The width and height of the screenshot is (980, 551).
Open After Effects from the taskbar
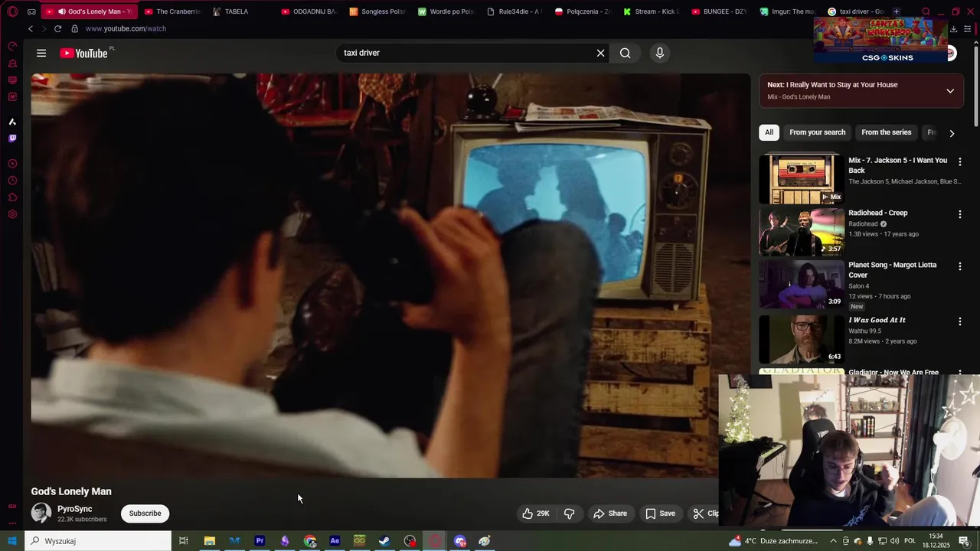pyautogui.click(x=335, y=541)
